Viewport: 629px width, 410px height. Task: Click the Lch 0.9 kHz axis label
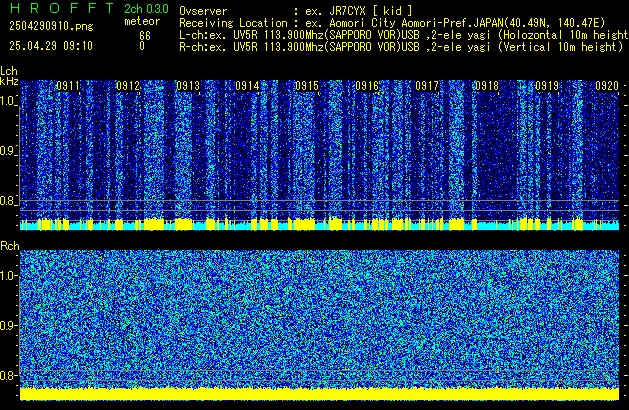(8, 151)
